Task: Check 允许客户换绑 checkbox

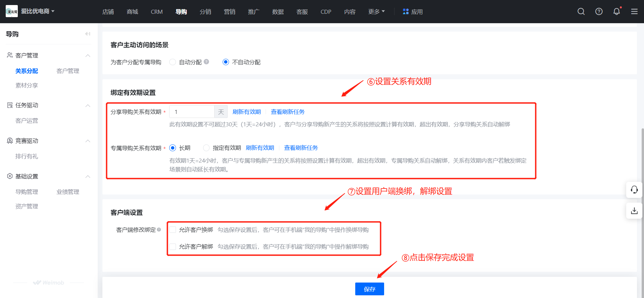Action: pyautogui.click(x=173, y=230)
